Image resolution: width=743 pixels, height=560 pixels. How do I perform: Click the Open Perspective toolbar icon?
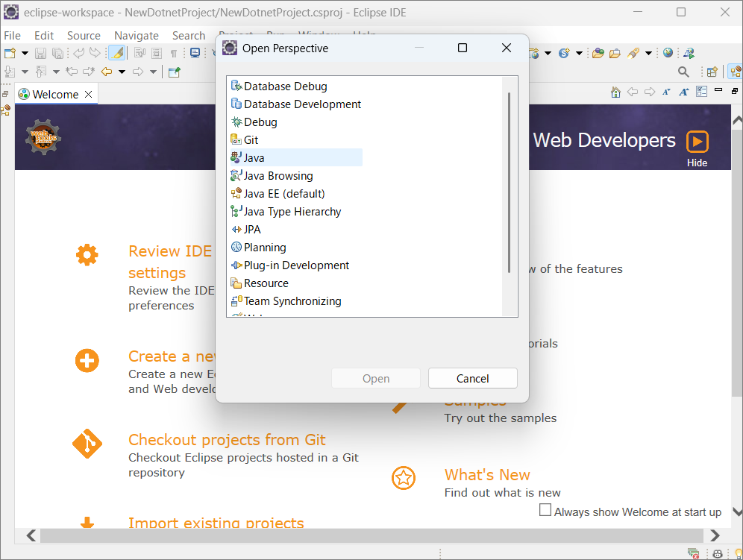(x=712, y=72)
